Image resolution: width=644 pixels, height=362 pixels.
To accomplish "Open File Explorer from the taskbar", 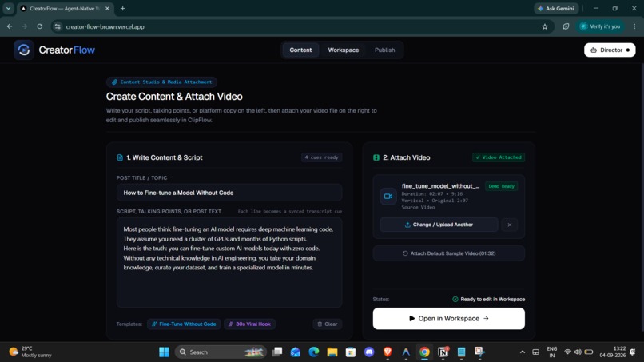I will [332, 352].
